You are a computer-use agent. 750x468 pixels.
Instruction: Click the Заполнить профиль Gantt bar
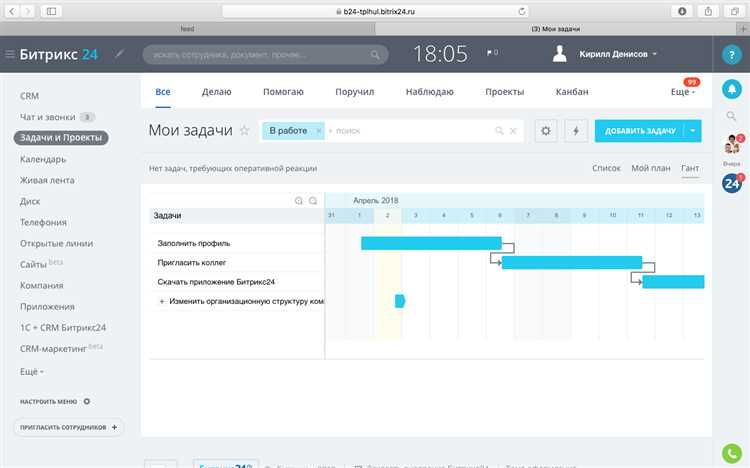(431, 243)
